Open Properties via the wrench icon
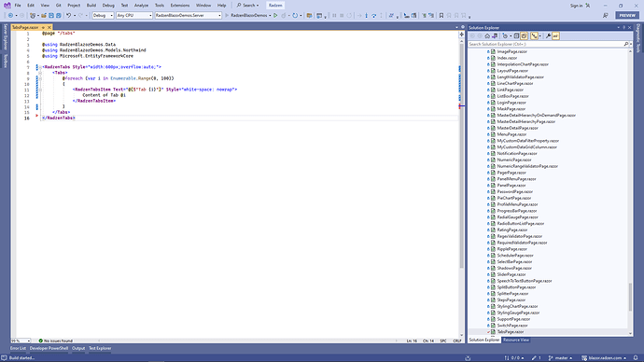 (548, 36)
